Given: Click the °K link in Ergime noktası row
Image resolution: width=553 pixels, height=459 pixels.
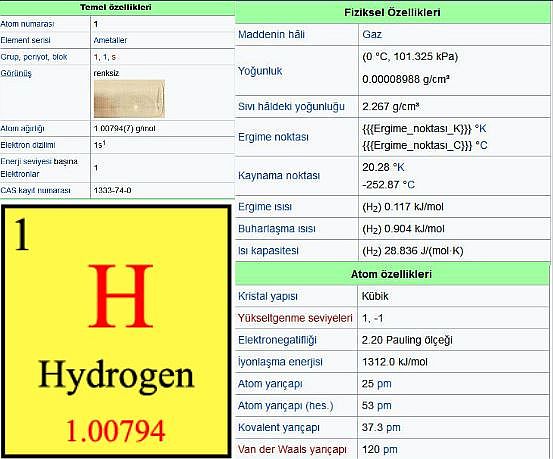Looking at the screenshot, I should pos(480,129).
